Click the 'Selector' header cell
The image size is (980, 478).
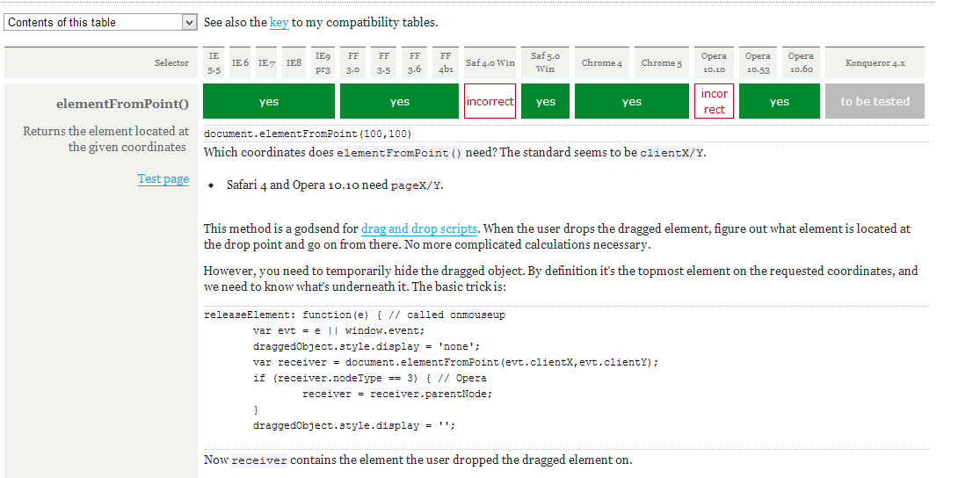171,63
